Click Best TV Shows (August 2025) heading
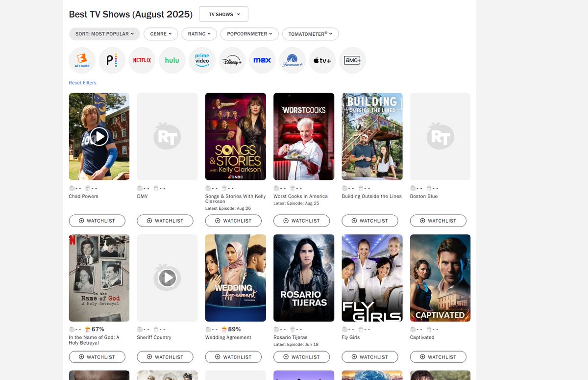Viewport: 588px width, 380px height. click(x=131, y=14)
